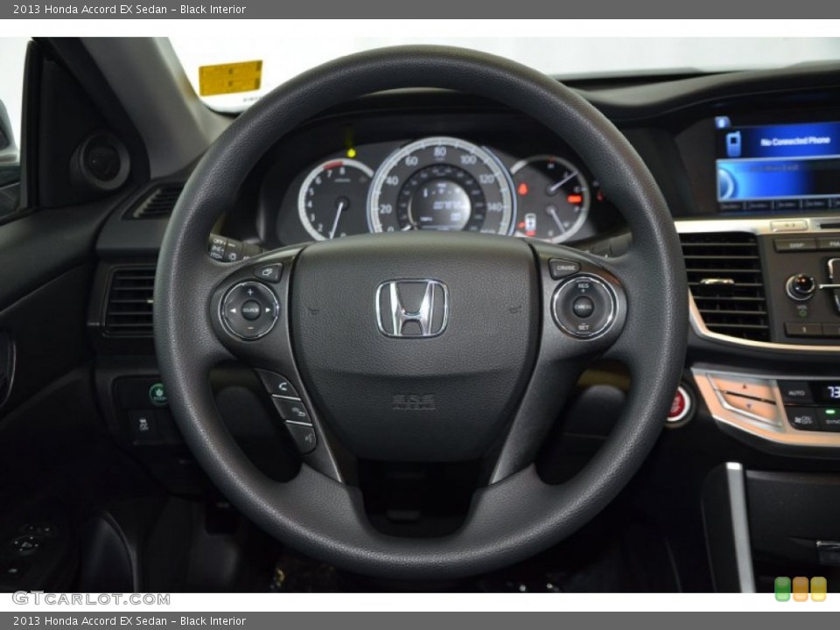Click the fuel and temperature gauge
840x630 pixels.
[552, 199]
